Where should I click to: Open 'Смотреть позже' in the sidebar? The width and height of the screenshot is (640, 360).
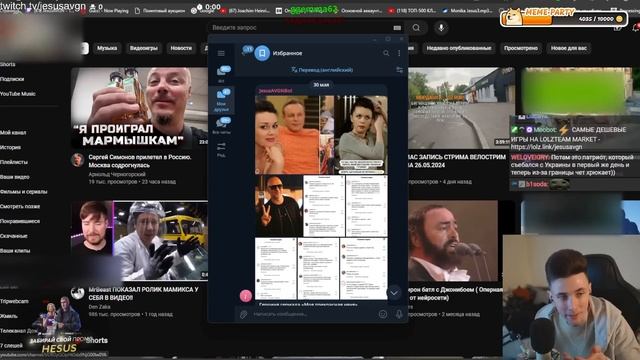pyautogui.click(x=20, y=206)
